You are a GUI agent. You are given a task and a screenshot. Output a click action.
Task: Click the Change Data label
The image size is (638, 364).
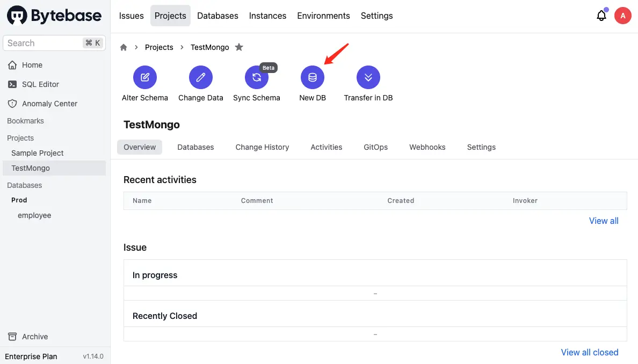coord(201,98)
